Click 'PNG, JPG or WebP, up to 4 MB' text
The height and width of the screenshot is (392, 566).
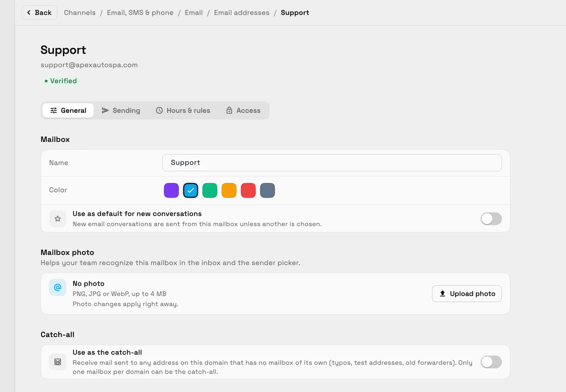[x=120, y=294]
